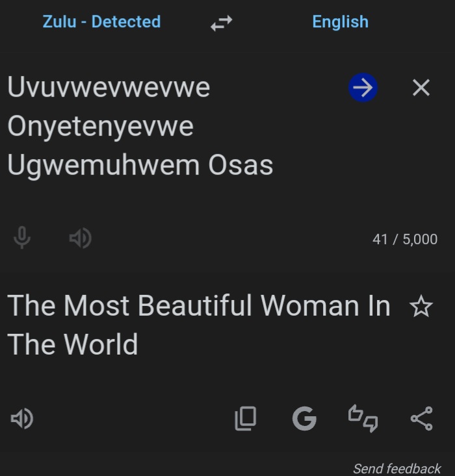Listen to the English translation audio

pyautogui.click(x=23, y=419)
